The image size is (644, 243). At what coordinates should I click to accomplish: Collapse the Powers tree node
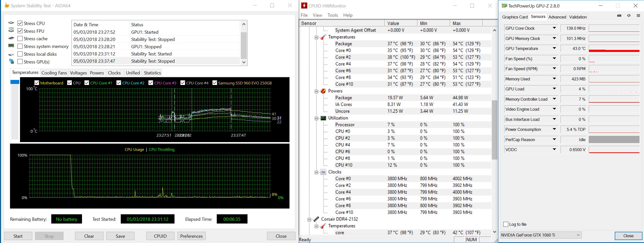tap(316, 91)
